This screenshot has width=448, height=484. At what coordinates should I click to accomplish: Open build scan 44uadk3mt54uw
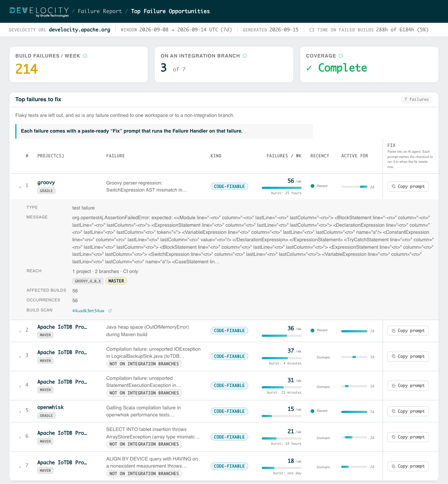point(88,311)
